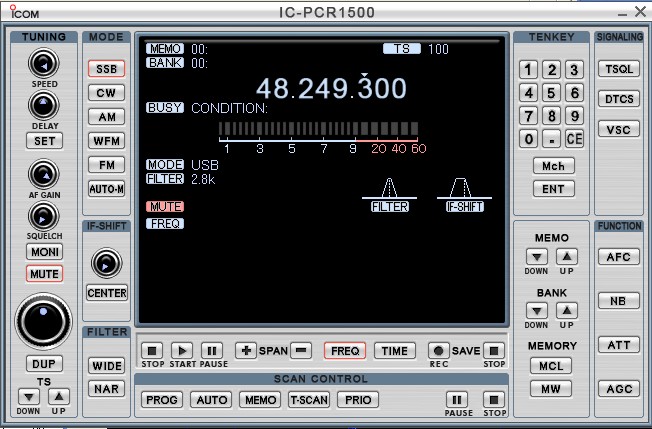Select AM mode
Screen dimensions: 652x429
[106, 117]
